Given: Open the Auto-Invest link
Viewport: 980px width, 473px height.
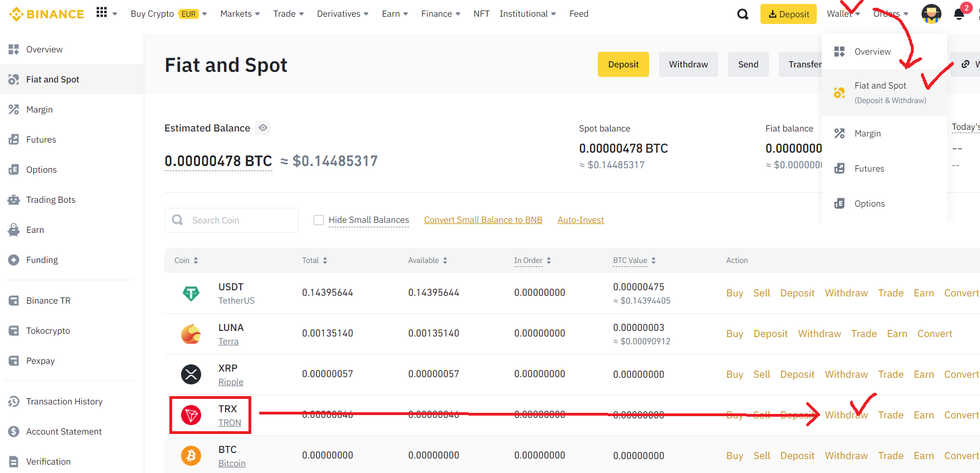Looking at the screenshot, I should click(x=581, y=220).
